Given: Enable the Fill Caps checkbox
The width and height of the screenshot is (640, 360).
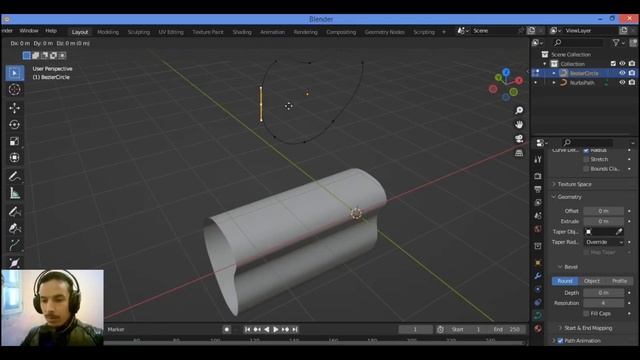Looking at the screenshot, I should (587, 313).
